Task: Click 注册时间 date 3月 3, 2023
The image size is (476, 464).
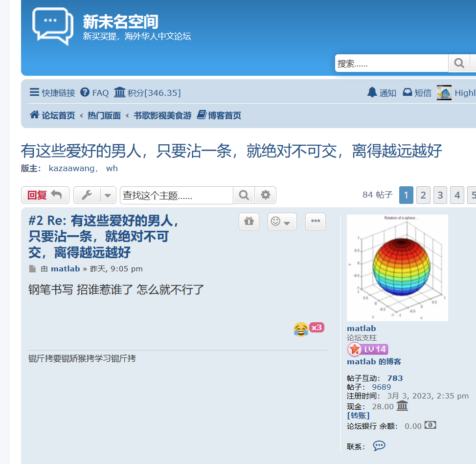Action: pos(428,396)
